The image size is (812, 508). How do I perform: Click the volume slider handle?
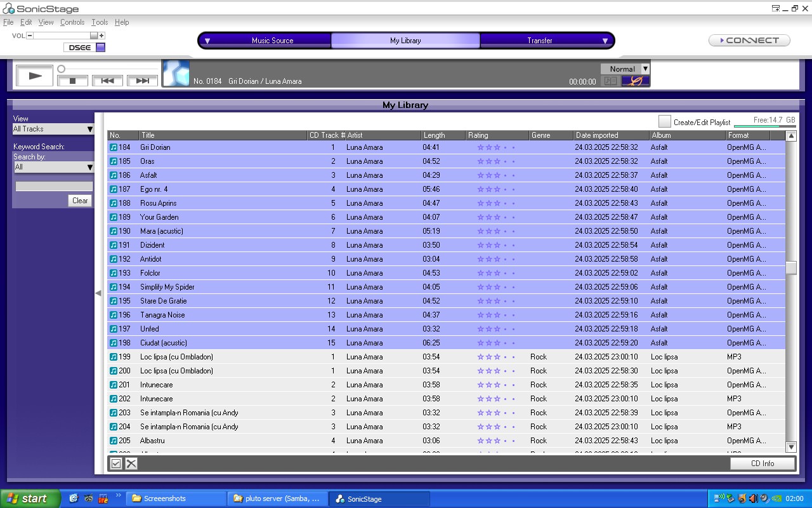94,36
